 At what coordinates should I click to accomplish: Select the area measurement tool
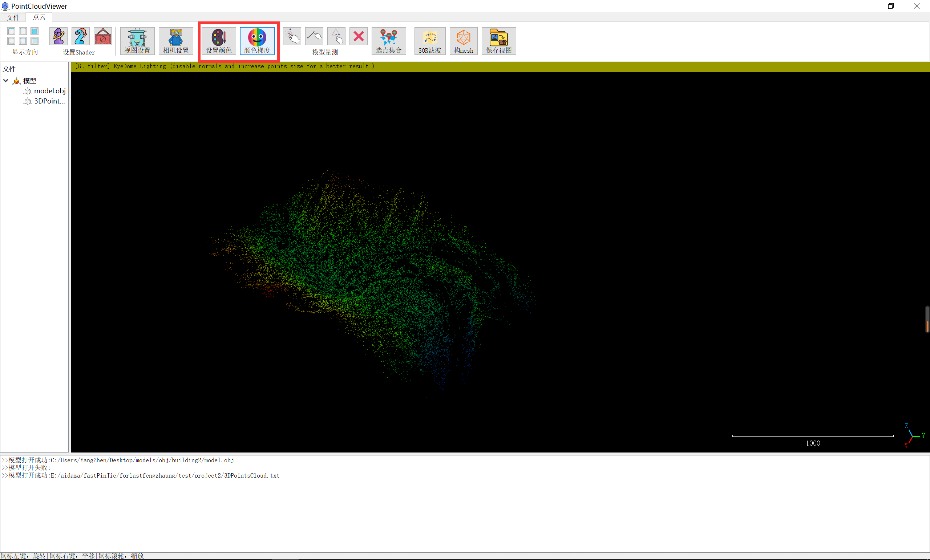click(x=336, y=36)
